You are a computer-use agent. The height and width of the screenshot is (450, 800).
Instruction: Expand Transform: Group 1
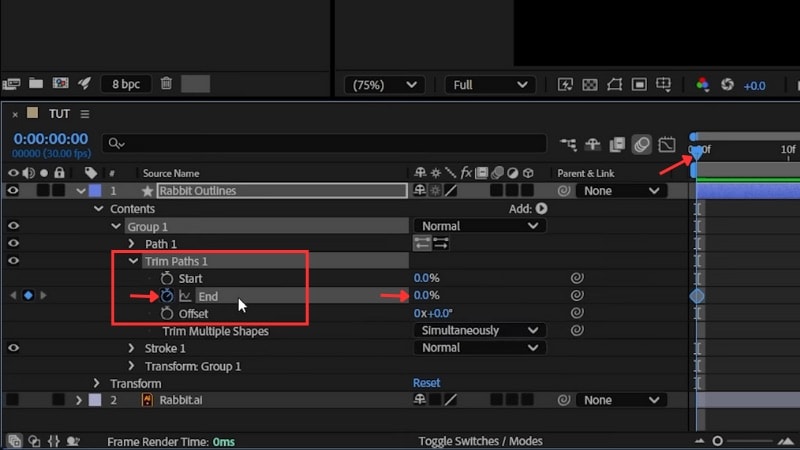coord(131,366)
